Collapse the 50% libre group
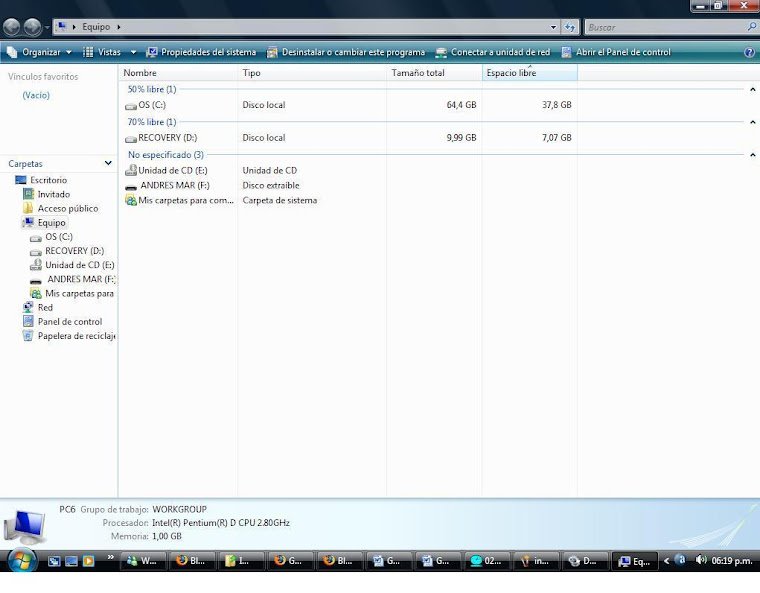The height and width of the screenshot is (593, 760). [x=753, y=89]
